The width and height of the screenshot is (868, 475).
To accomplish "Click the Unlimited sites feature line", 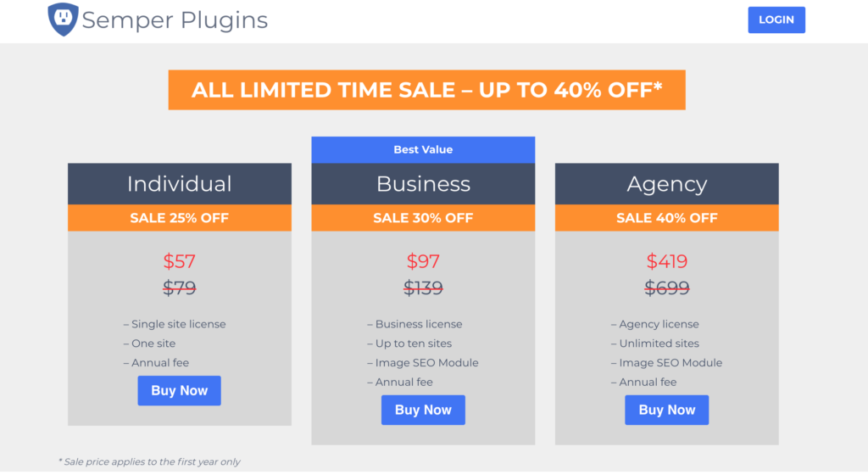I will 655,344.
